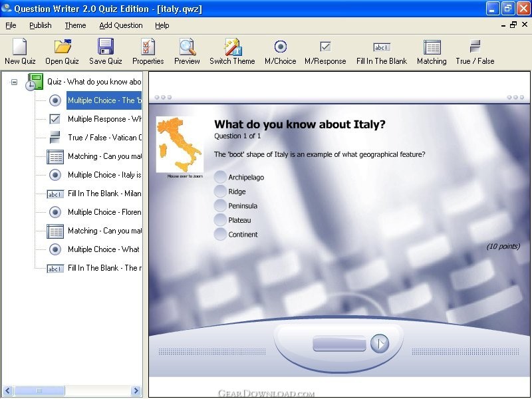Image resolution: width=532 pixels, height=399 pixels.
Task: Click icon beside Fill In The Blank - Milan
Action: (x=55, y=194)
